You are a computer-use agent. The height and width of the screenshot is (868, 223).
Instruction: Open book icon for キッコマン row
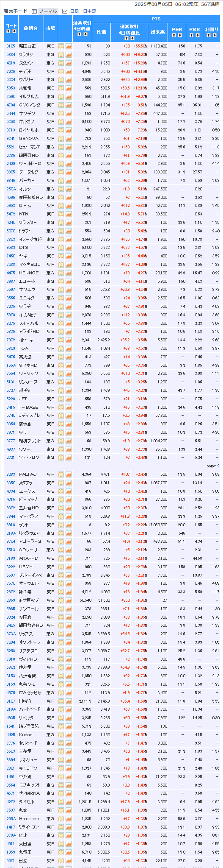(x=61, y=768)
